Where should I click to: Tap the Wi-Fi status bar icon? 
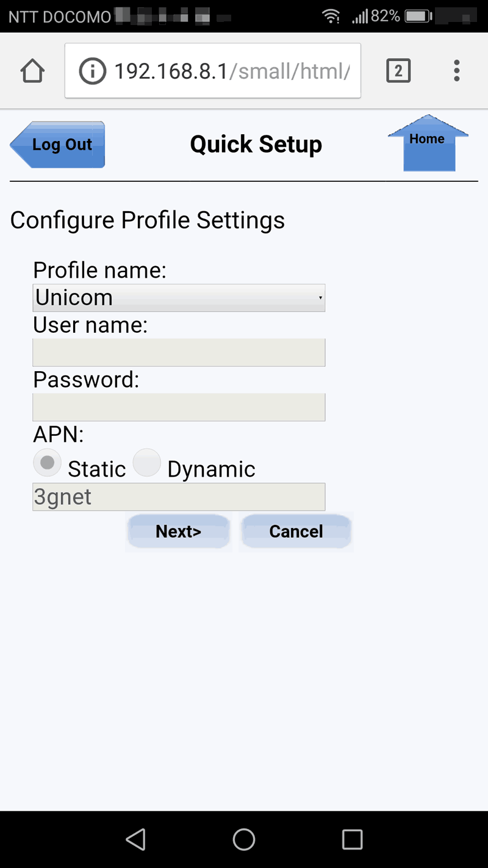(331, 16)
